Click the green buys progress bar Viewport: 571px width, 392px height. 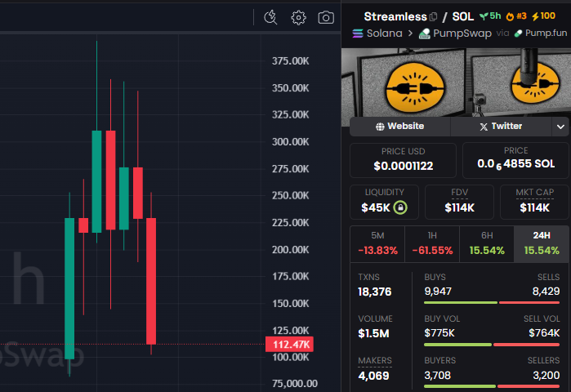tap(461, 302)
